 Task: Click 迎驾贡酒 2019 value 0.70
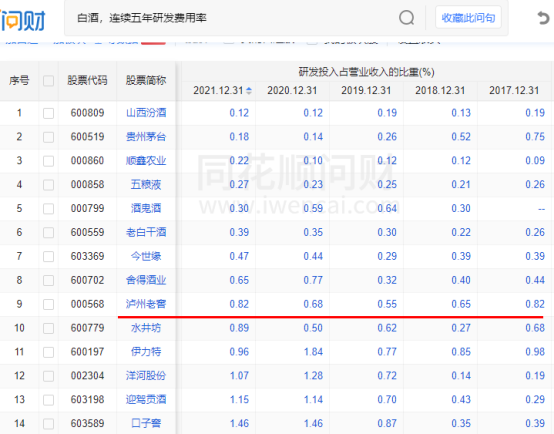point(387,400)
